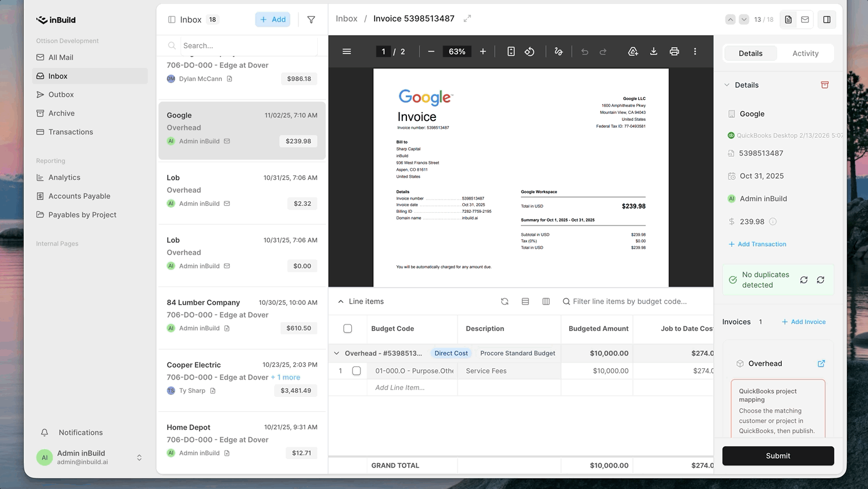Toggle the Inbox list panel icon
868x489 pixels.
point(171,20)
